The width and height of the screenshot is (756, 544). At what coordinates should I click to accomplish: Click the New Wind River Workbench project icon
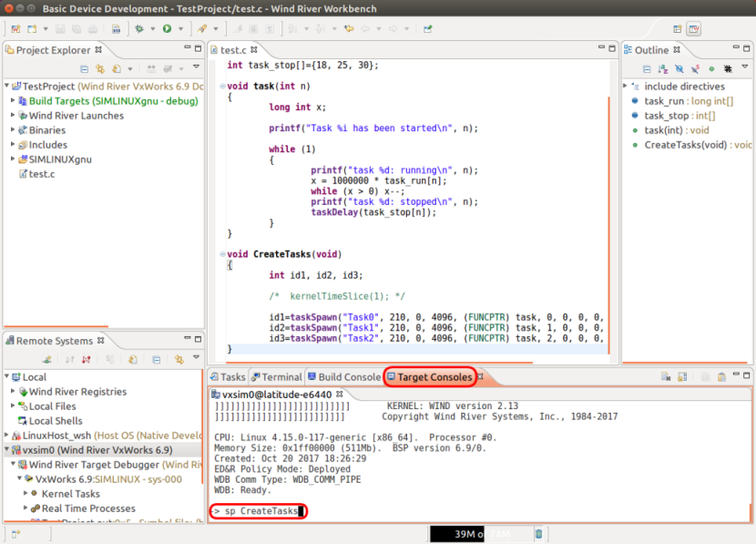click(15, 29)
